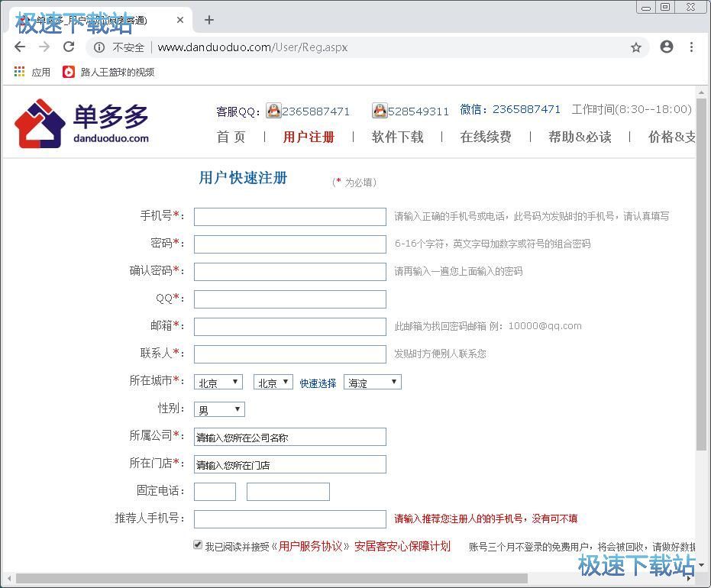The width and height of the screenshot is (711, 588).
Task: Open 软件下载 nav item
Action: coord(397,137)
